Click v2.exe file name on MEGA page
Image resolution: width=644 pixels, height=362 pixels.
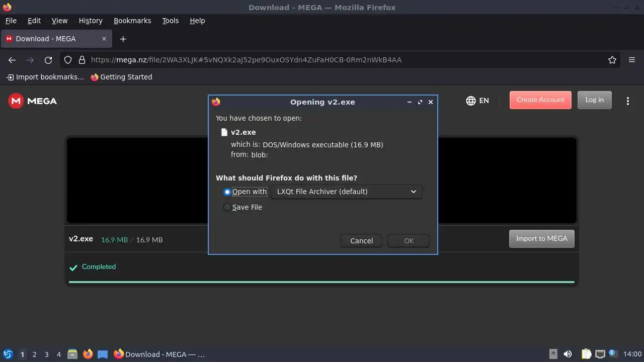(x=81, y=239)
